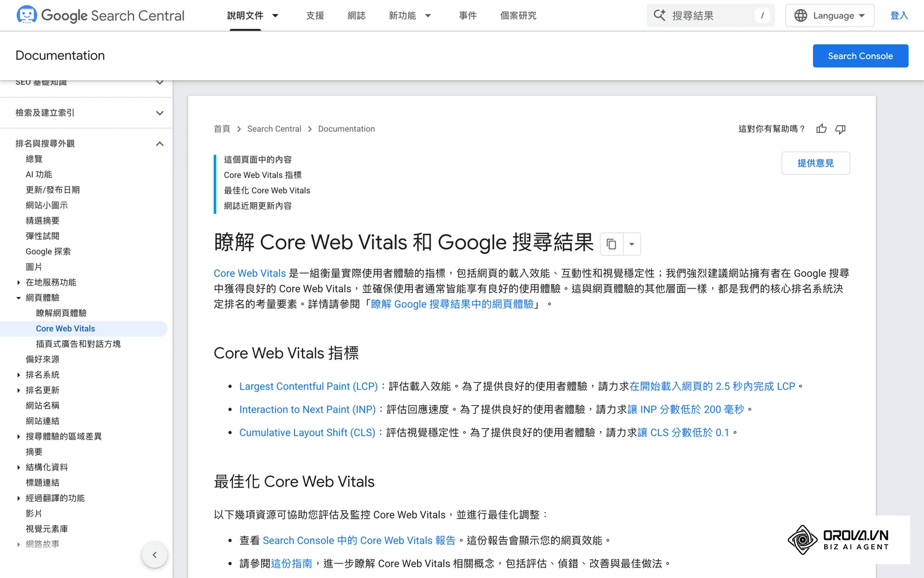This screenshot has width=924, height=578.
Task: Click the 提供意見 feedback button
Action: (815, 163)
